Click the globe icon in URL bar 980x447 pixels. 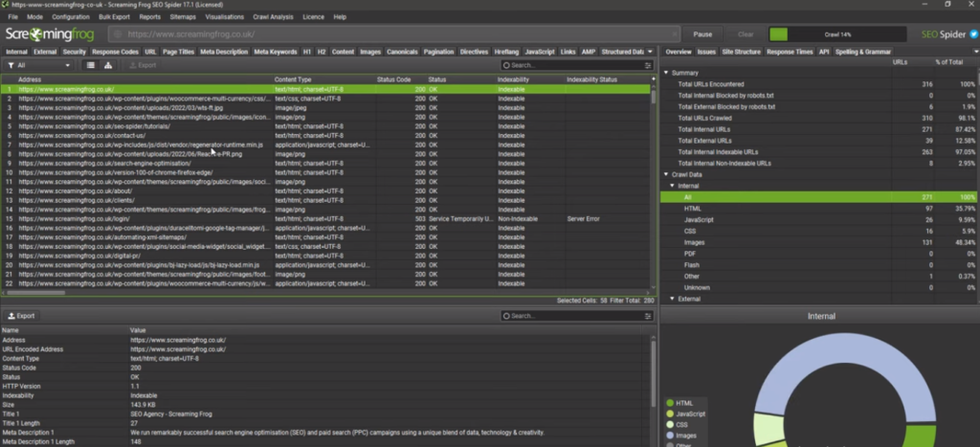pyautogui.click(x=118, y=34)
